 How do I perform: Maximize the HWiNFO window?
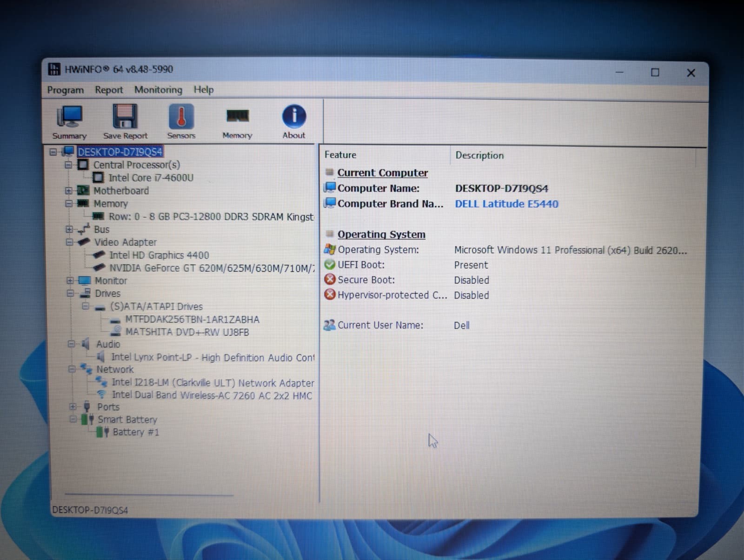click(655, 73)
